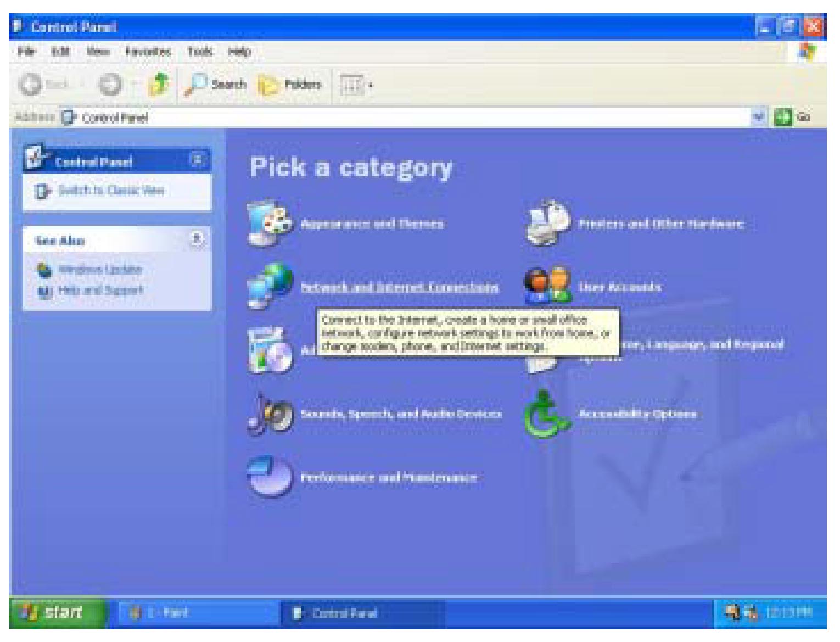Viewport: 840px width, 642px height.
Task: Open the Network and Internet Connections globe icon
Action: [270, 286]
